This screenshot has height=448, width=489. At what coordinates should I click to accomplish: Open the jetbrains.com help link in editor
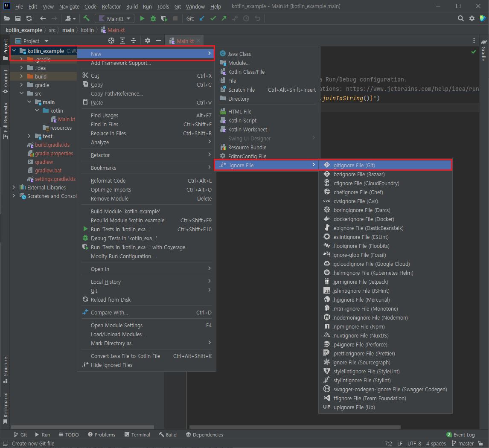(x=412, y=89)
